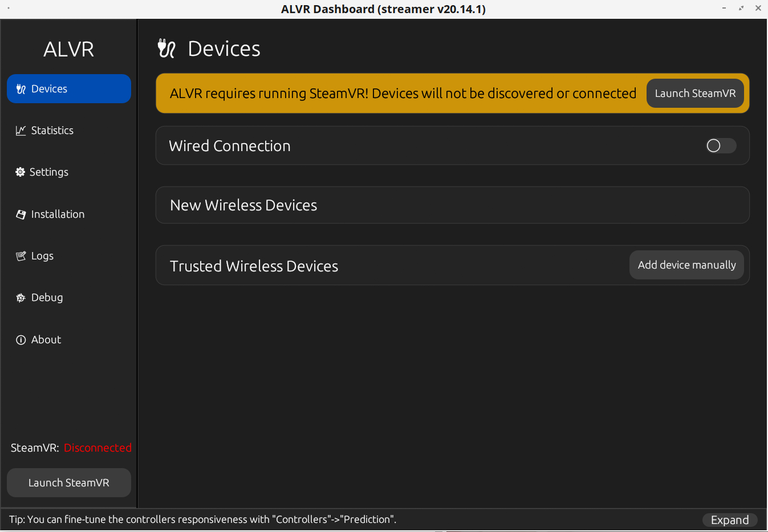This screenshot has width=768, height=532.
Task: Expand the tip bar at bottom
Action: (730, 520)
